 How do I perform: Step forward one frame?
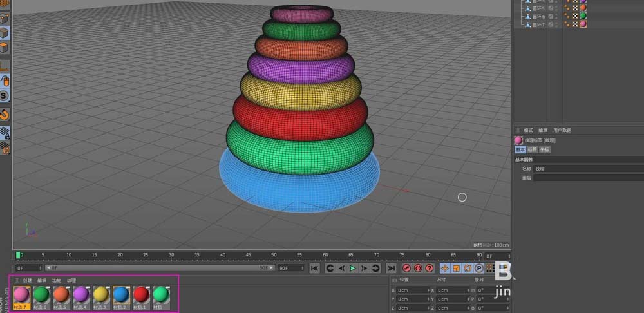(364, 268)
